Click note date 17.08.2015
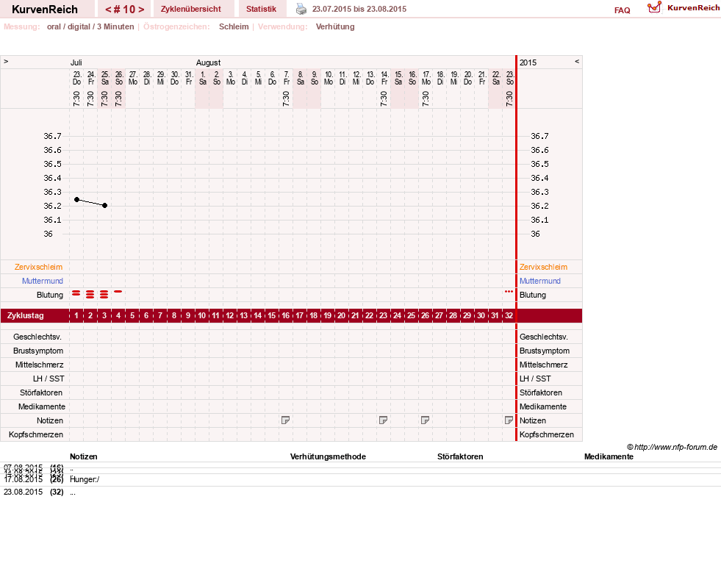This screenshot has height=588, width=721. tap(23, 479)
